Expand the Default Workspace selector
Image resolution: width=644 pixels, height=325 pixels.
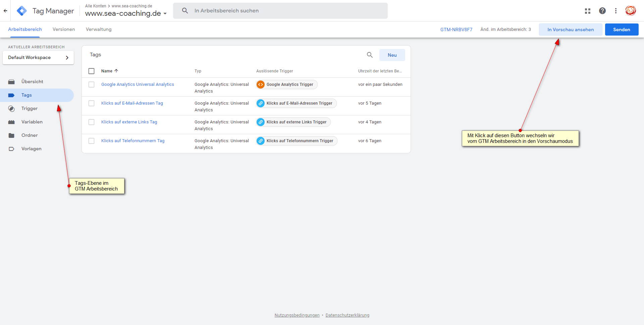click(x=38, y=58)
